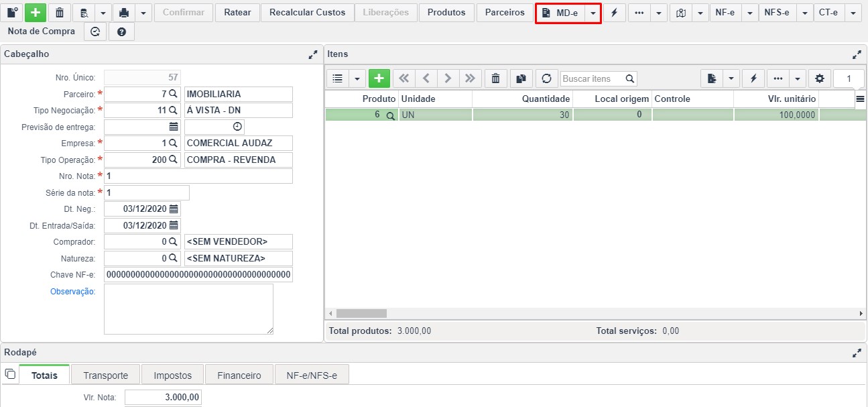The image size is (868, 407).
Task: Click the Observação link label
Action: click(x=72, y=292)
